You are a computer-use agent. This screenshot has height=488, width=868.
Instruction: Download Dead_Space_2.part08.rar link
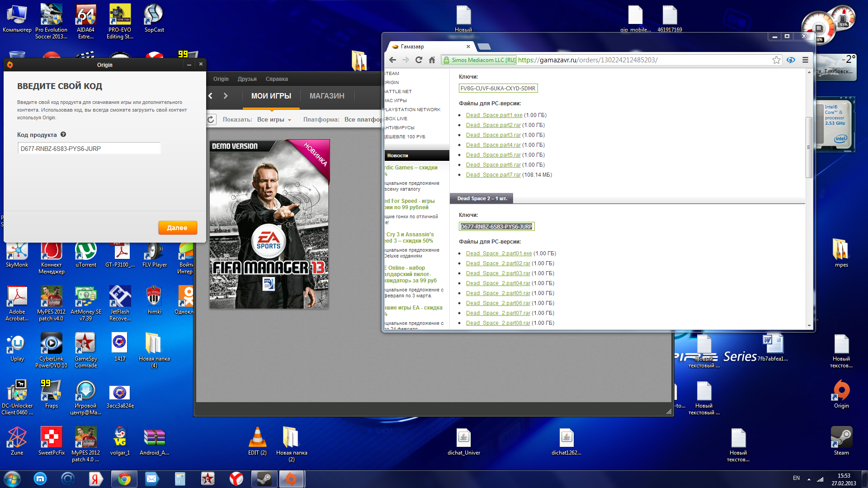click(x=498, y=323)
